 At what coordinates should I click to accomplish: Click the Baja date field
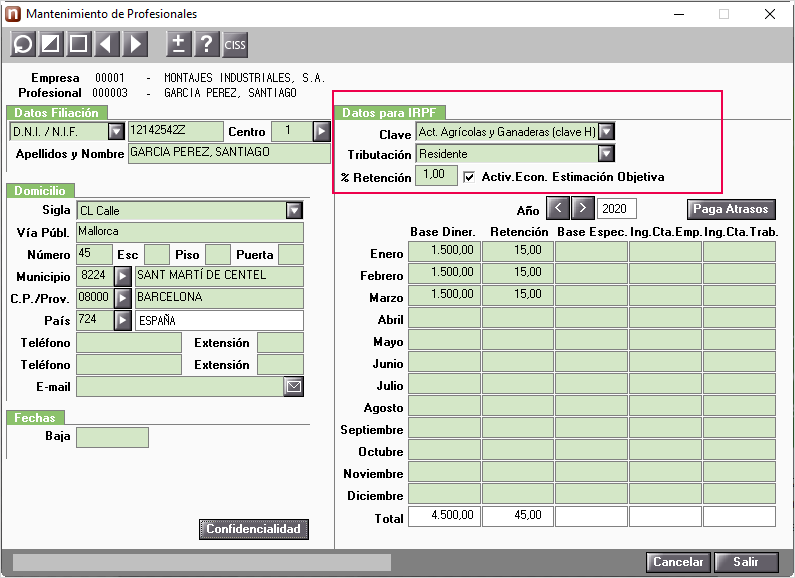coord(113,438)
